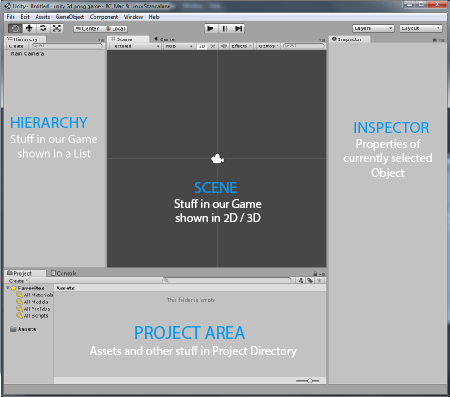Click the Search by Type icon in Project
The height and width of the screenshot is (397, 450).
click(x=301, y=281)
